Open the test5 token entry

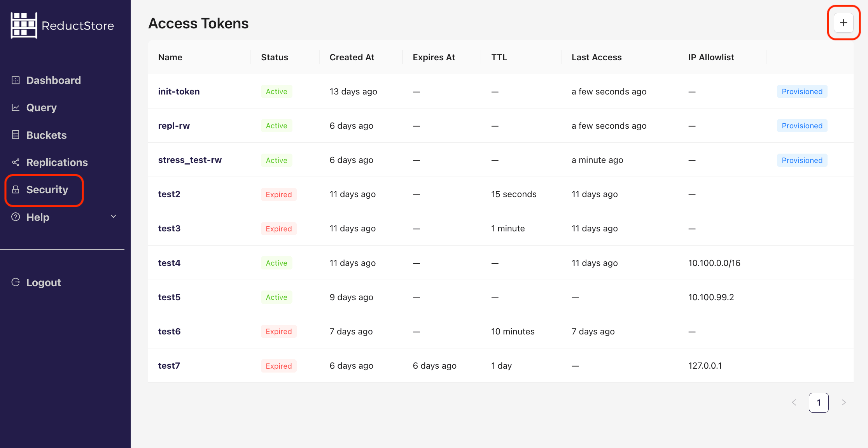point(169,297)
